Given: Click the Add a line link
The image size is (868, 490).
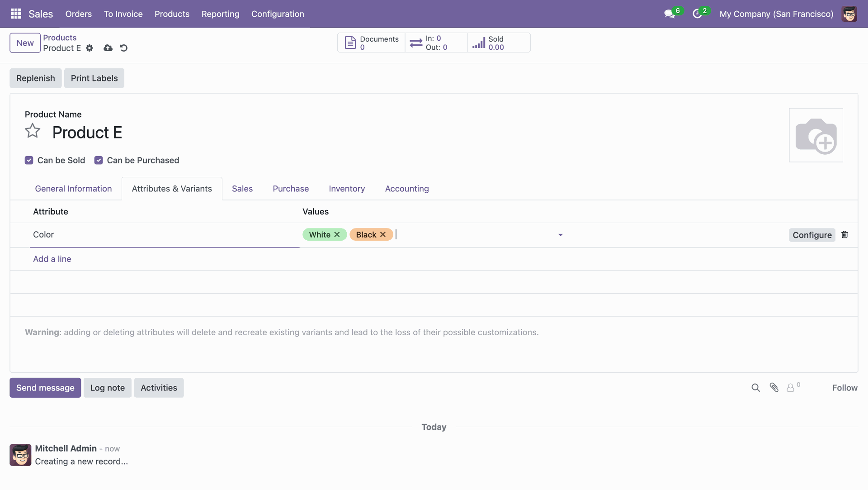Looking at the screenshot, I should point(52,259).
